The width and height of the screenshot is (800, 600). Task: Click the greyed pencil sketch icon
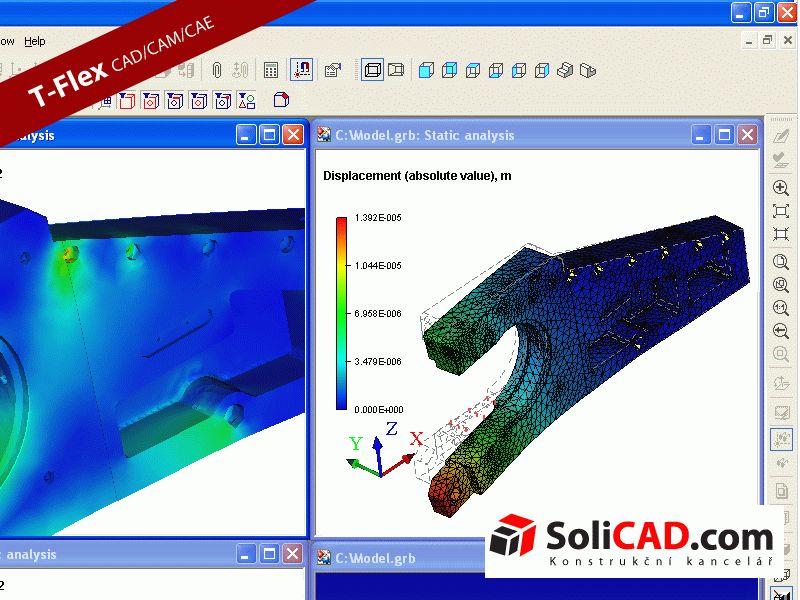(x=781, y=136)
